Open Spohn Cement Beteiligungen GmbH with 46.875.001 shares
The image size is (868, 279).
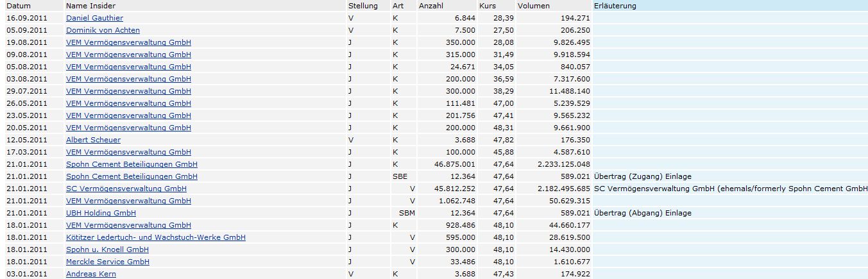click(132, 164)
